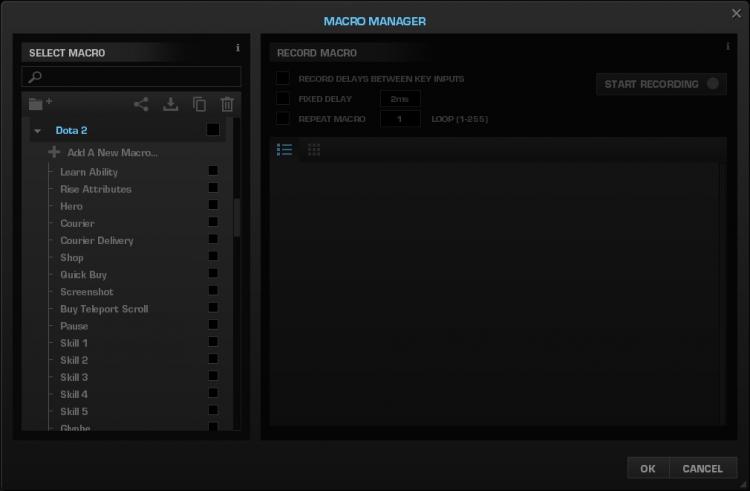
Task: Click the Select Macro info icon
Action: pyautogui.click(x=238, y=48)
